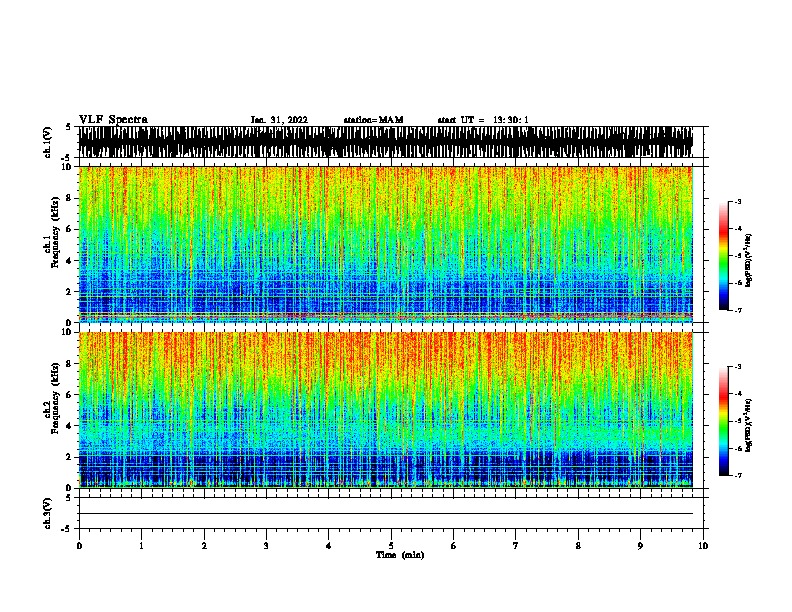Click the ch.2 PSD color bar
The width and height of the screenshot is (792, 612).
723,421
